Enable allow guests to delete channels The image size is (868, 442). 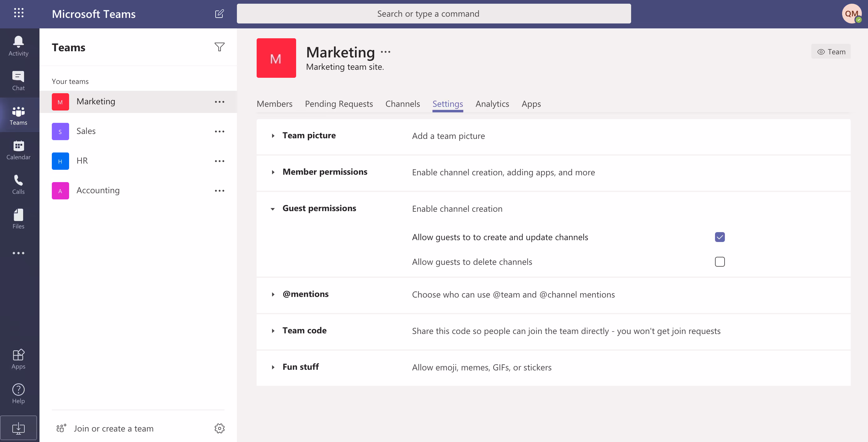[719, 262]
